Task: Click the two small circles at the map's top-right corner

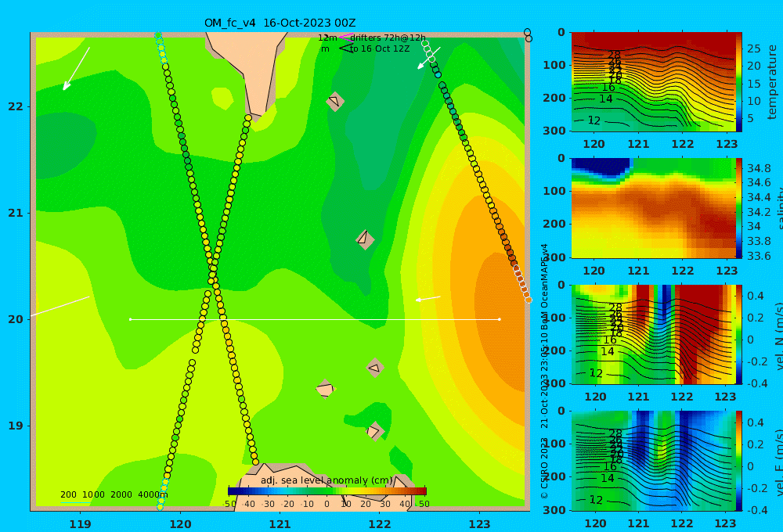Action: (528, 35)
